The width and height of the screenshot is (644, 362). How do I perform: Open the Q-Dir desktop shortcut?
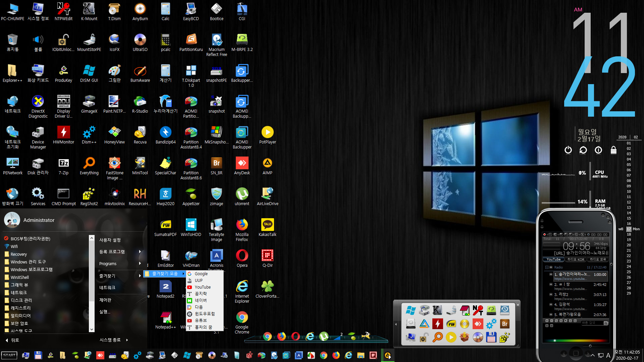[267, 258]
